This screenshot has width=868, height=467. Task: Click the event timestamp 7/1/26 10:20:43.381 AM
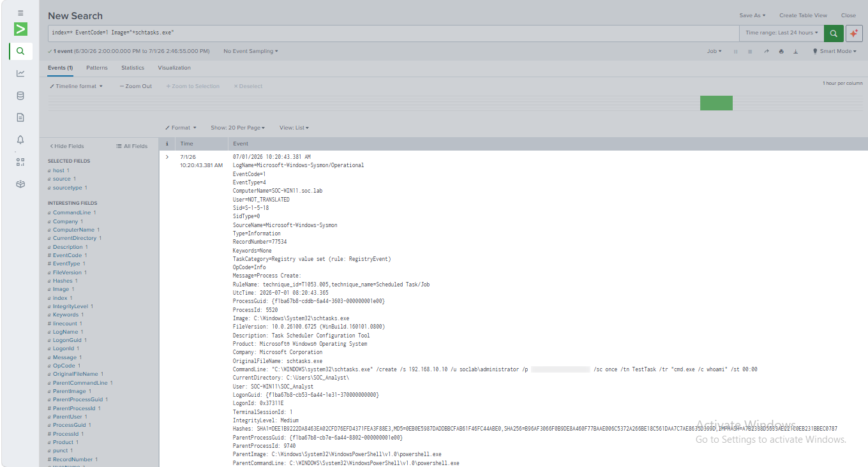click(201, 161)
